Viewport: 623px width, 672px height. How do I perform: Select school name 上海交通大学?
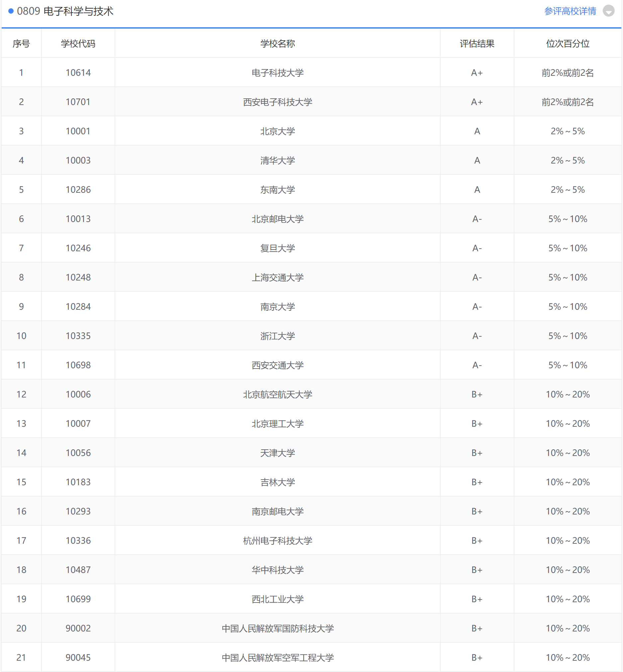click(277, 277)
